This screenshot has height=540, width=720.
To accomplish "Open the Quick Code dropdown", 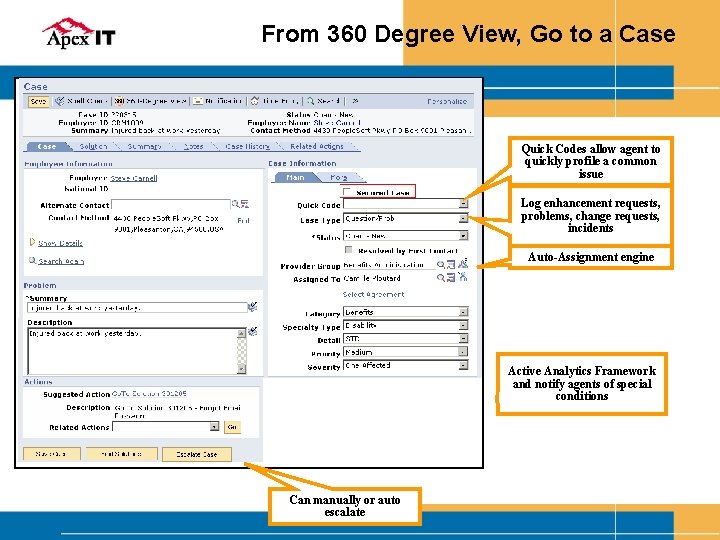I will point(463,203).
